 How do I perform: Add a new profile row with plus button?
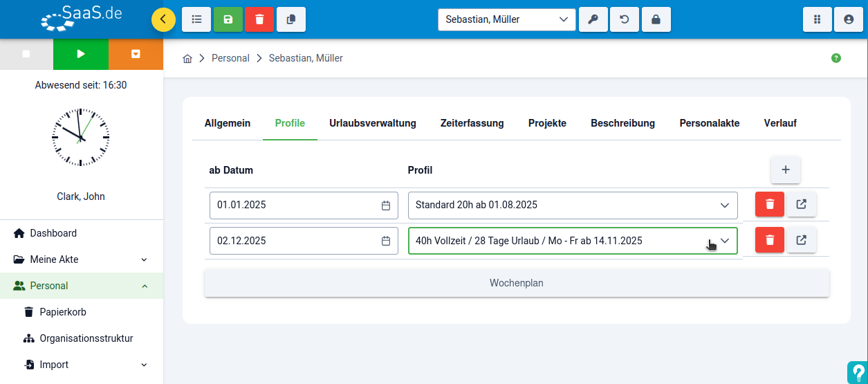click(x=786, y=170)
